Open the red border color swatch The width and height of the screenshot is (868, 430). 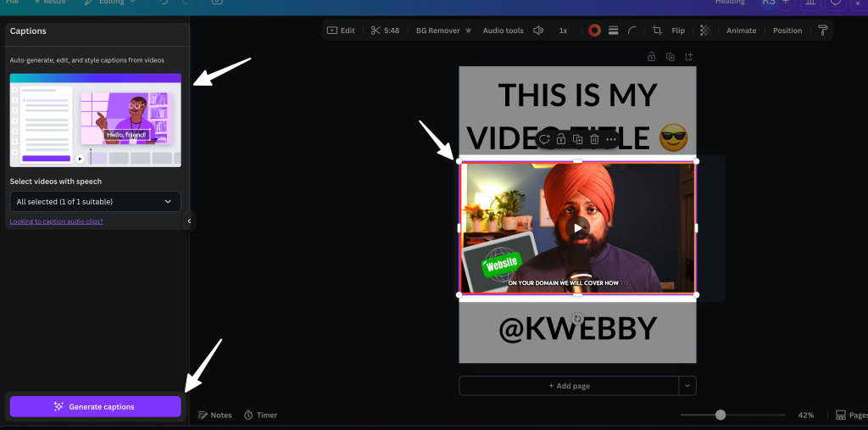pyautogui.click(x=594, y=31)
